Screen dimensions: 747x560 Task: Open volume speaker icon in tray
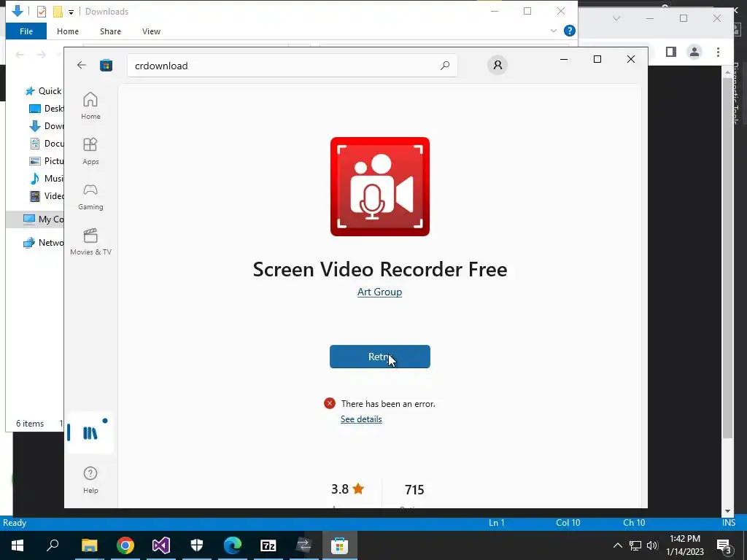[x=652, y=545]
